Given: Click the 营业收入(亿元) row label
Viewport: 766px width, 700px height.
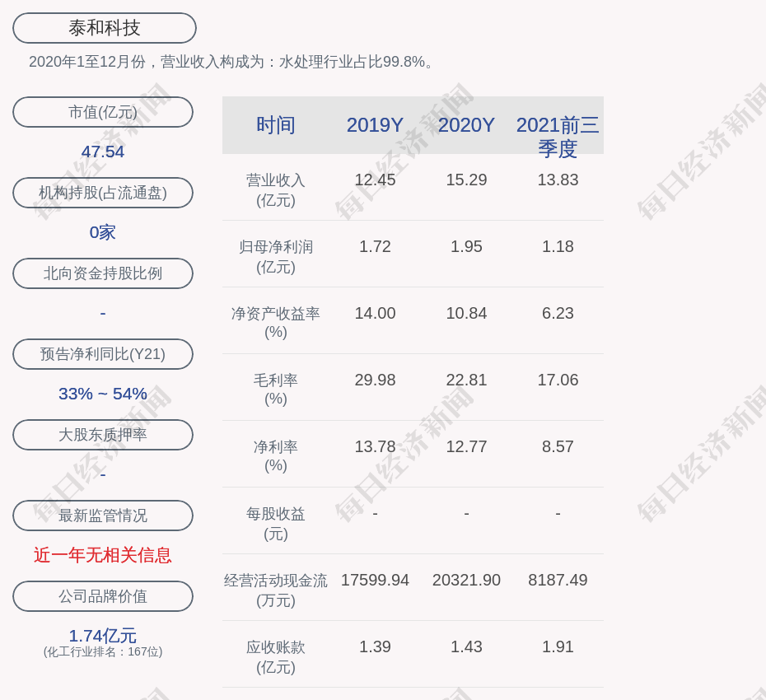Looking at the screenshot, I should (276, 190).
